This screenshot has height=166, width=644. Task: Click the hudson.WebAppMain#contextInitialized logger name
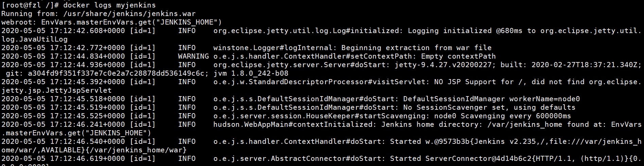pos(295,124)
